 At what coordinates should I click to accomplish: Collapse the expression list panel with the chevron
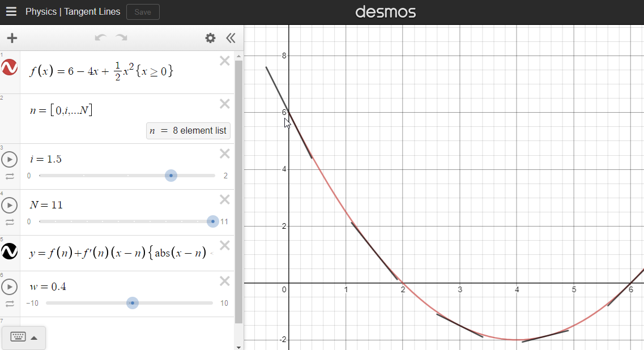tap(231, 38)
